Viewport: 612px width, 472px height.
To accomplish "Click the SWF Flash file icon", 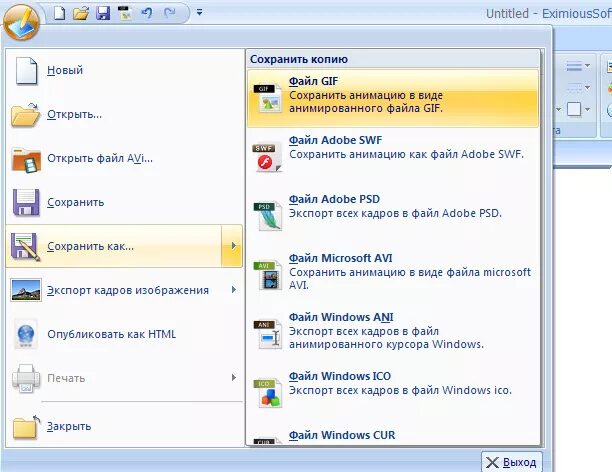I will (268, 158).
